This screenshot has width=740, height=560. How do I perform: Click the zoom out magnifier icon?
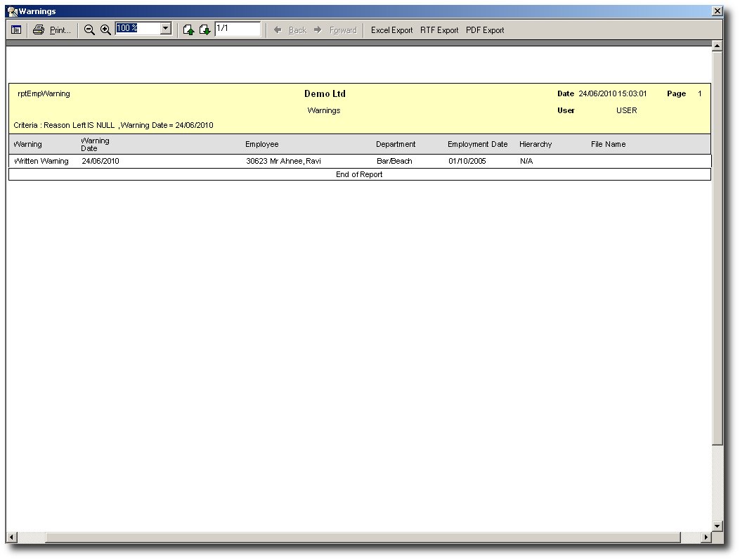89,30
